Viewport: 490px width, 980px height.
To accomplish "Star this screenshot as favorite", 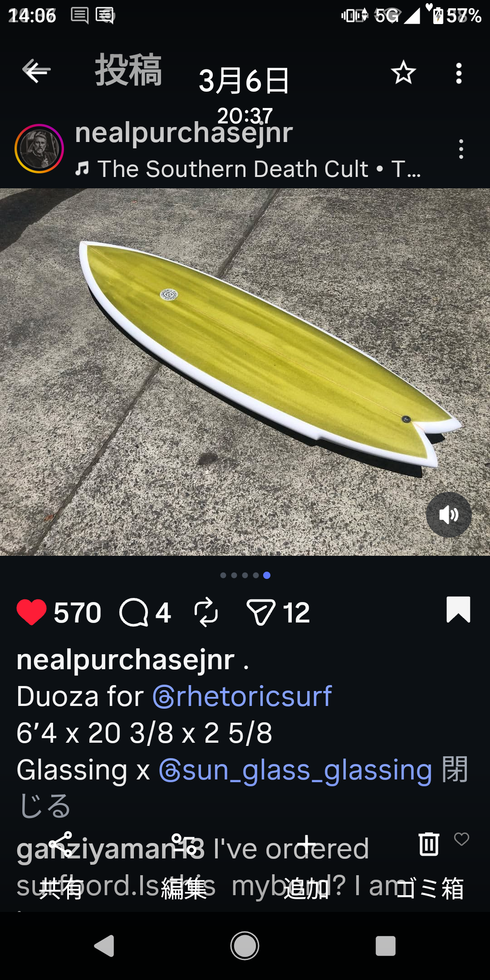I will coord(403,72).
